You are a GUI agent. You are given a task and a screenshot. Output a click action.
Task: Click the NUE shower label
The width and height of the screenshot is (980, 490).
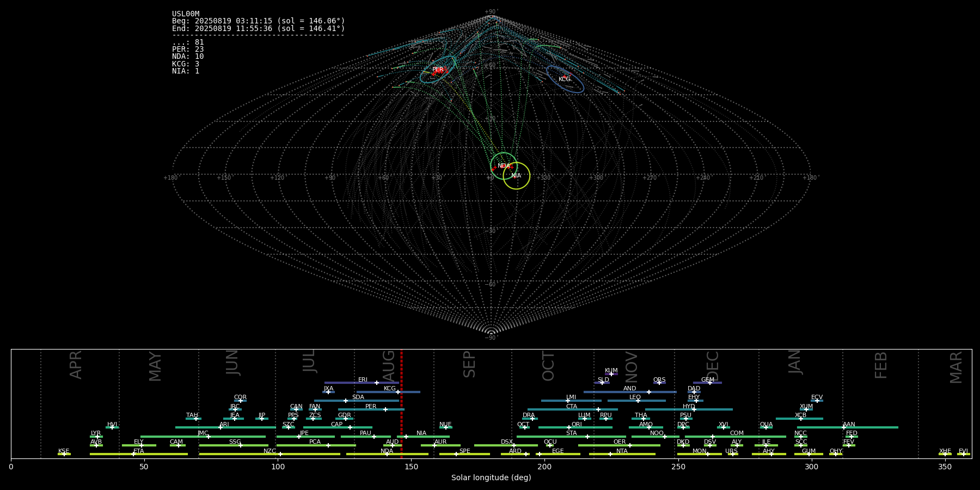click(x=445, y=425)
